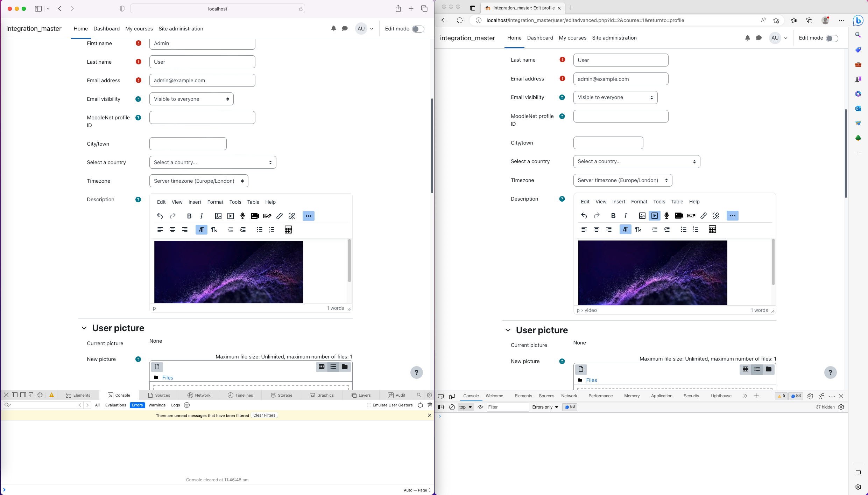The width and height of the screenshot is (868, 495).
Task: Toggle list view in right file picker
Action: click(757, 369)
